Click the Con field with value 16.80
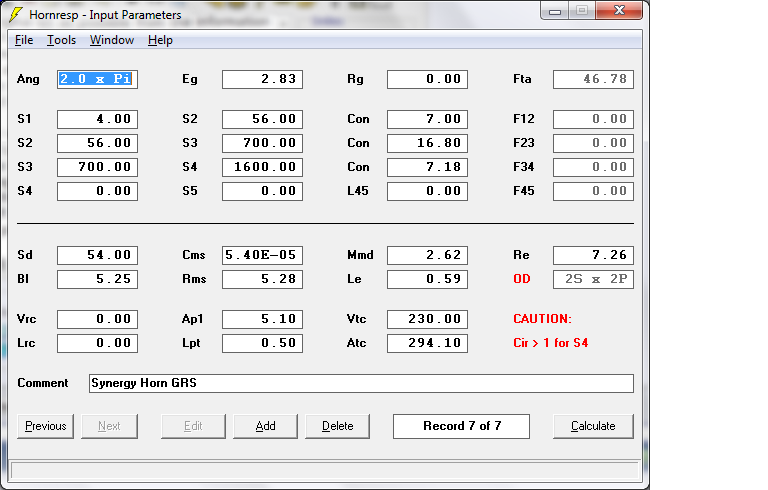The width and height of the screenshot is (768, 490). (x=428, y=143)
